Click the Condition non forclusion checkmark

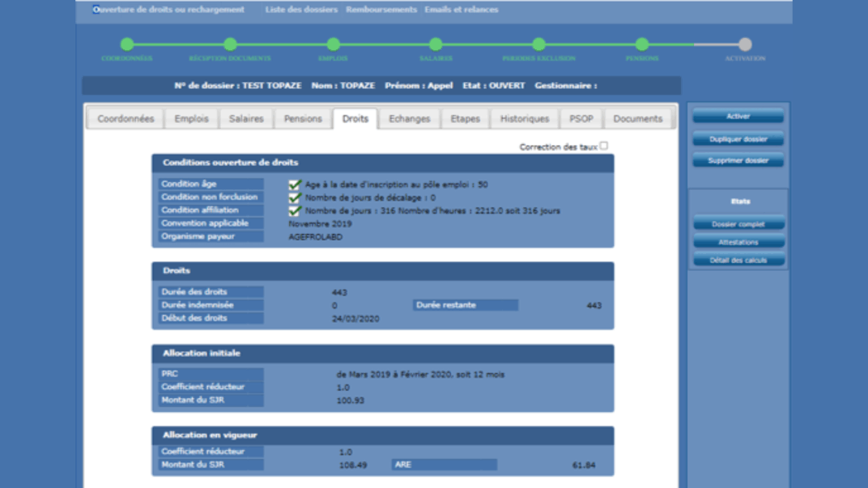(x=295, y=197)
